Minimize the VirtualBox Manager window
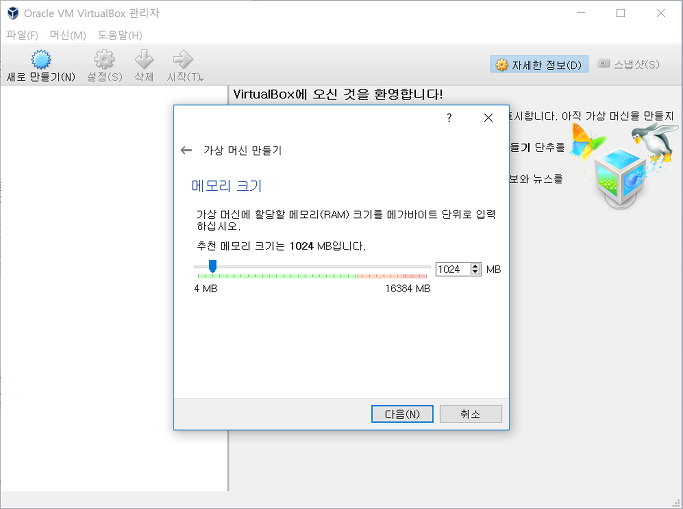683x509 pixels. click(581, 13)
